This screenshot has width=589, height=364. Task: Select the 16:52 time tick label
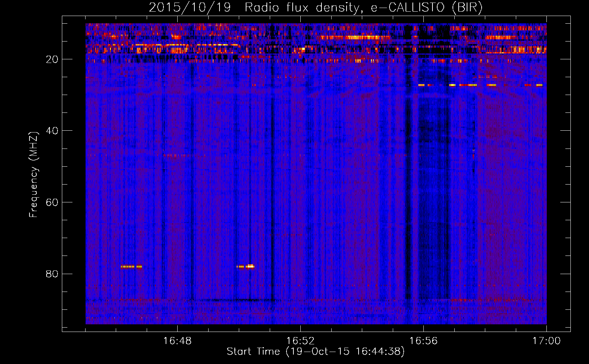(300, 341)
